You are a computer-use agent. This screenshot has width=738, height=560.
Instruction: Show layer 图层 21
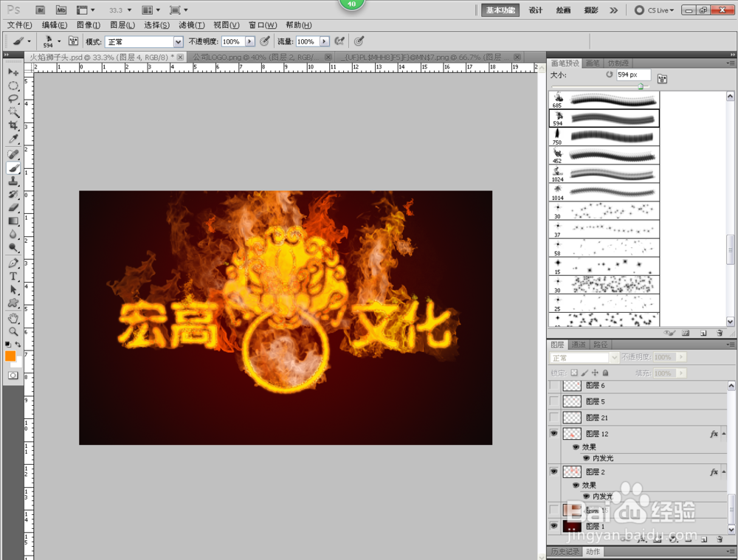click(553, 417)
